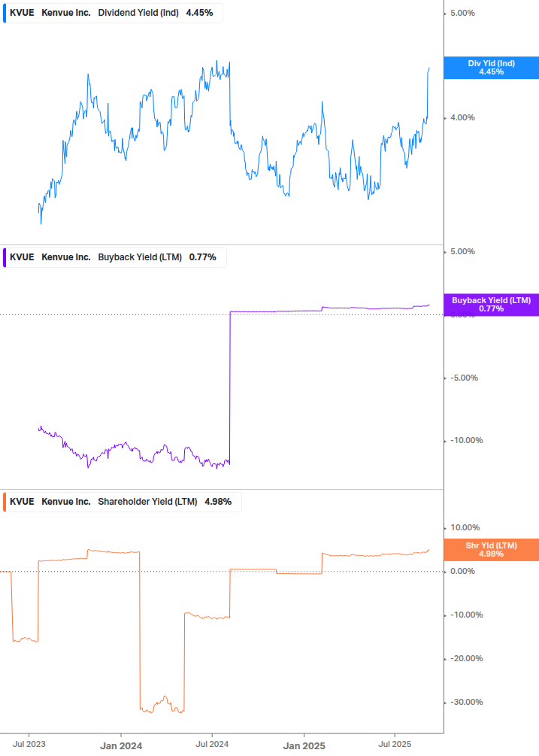Image resolution: width=539 pixels, height=756 pixels.
Task: Click the 4.98% value in the Shareholder Yield legend
Action: [218, 502]
